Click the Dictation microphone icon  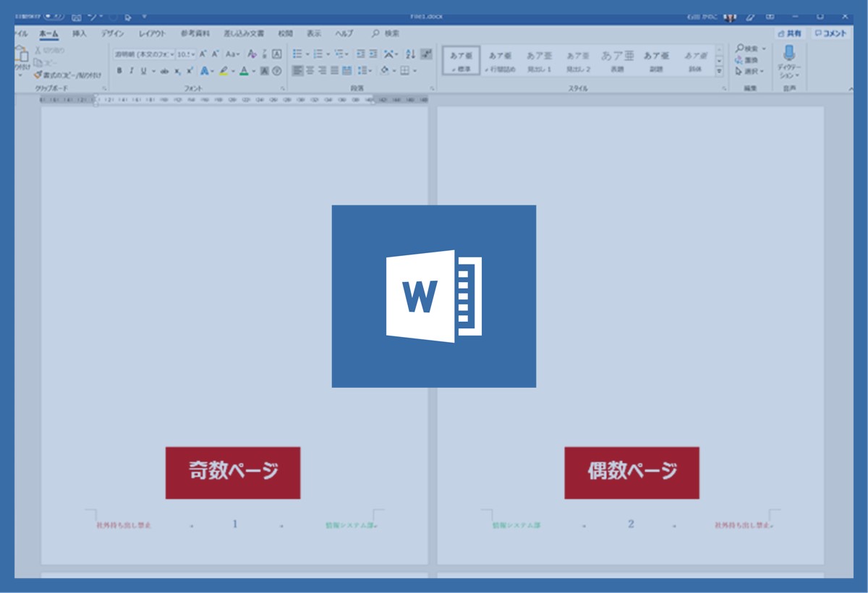pyautogui.click(x=788, y=54)
